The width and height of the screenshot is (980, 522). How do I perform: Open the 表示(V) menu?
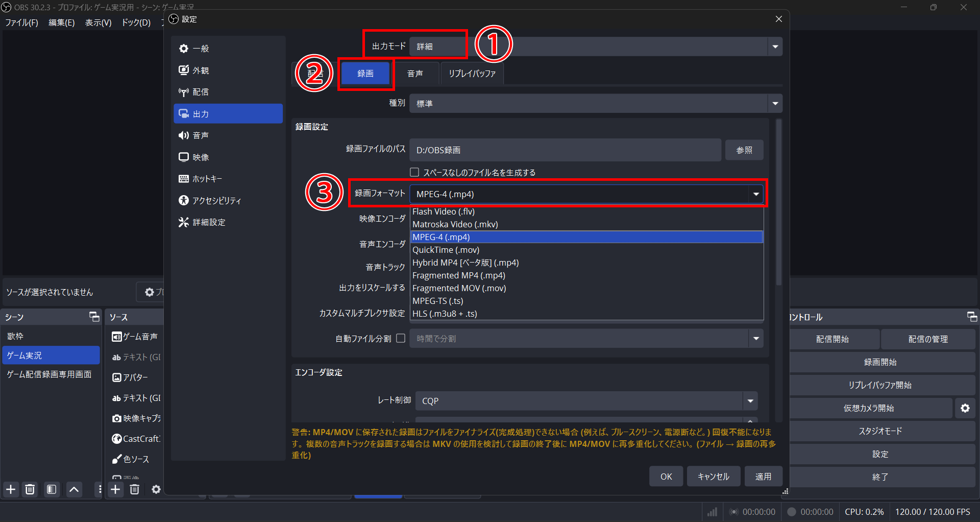tap(98, 22)
